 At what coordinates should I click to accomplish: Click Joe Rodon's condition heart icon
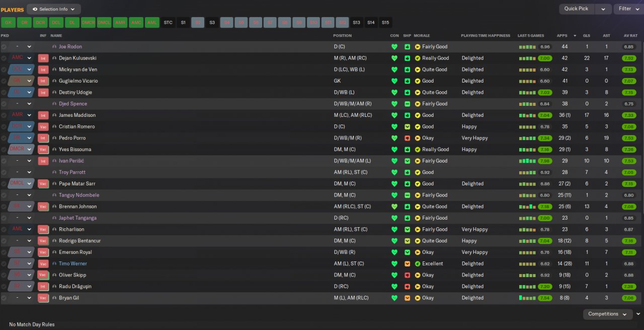tap(394, 47)
